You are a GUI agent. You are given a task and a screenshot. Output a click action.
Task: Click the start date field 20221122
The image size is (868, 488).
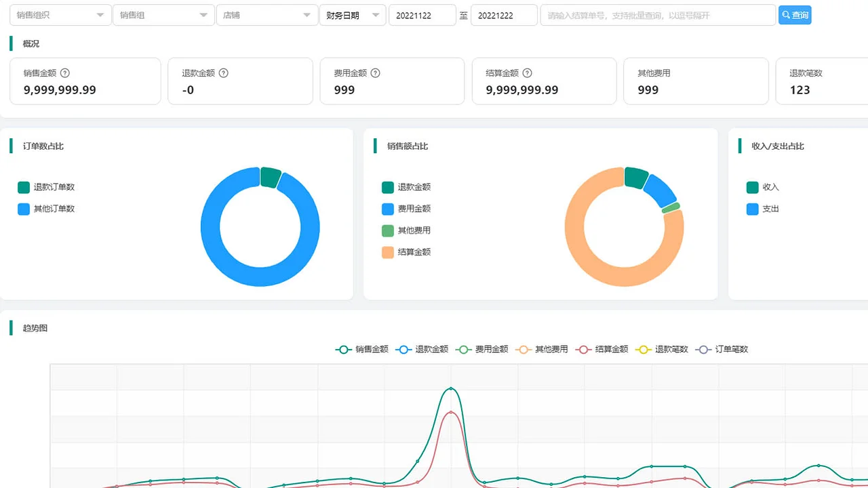(x=422, y=15)
